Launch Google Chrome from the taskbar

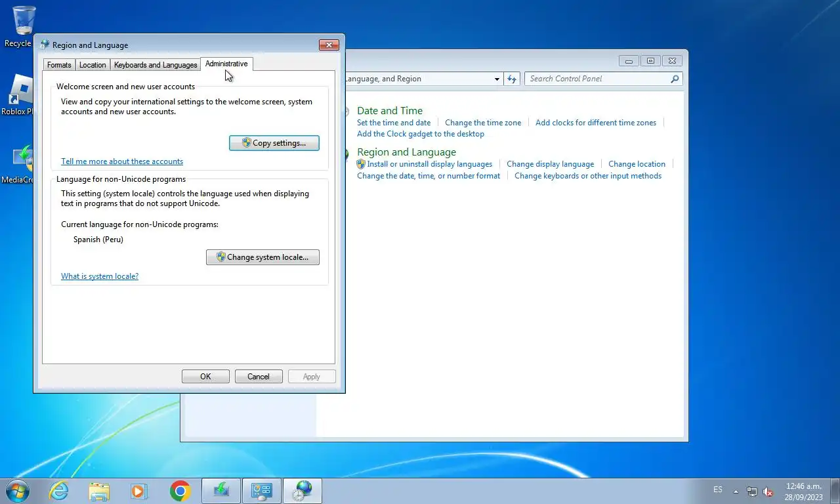(x=180, y=491)
